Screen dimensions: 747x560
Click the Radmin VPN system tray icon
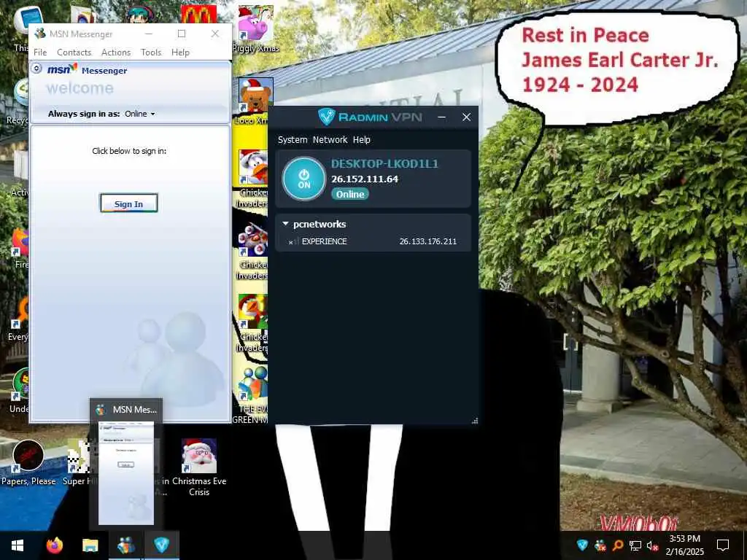(582, 545)
